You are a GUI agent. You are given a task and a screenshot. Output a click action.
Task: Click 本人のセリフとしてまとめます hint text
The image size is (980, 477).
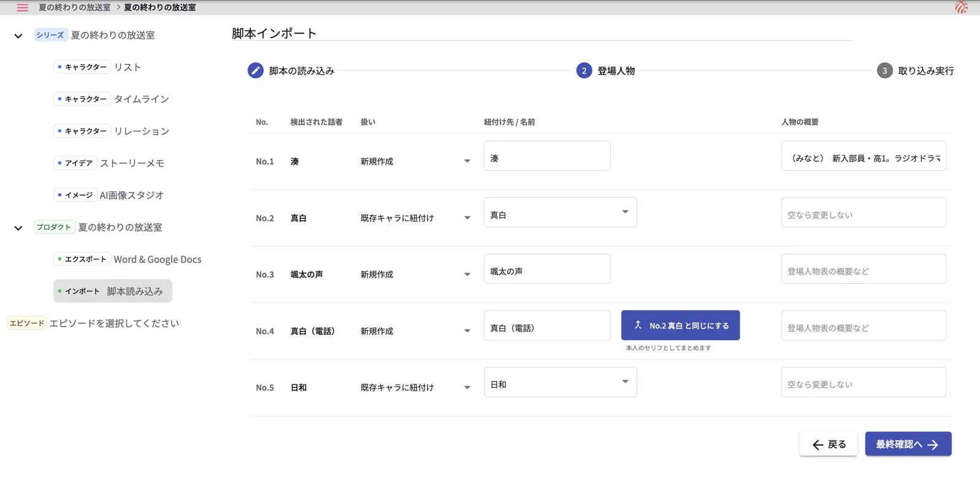[x=669, y=348]
